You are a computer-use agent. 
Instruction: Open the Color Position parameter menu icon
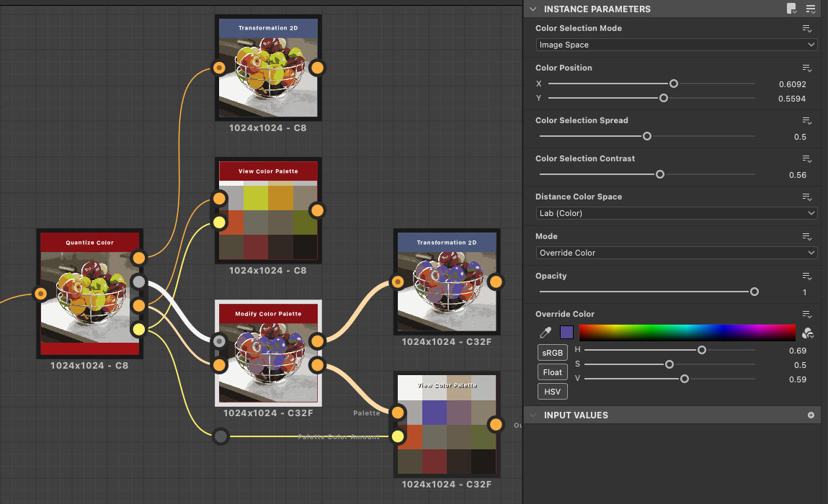pos(807,68)
